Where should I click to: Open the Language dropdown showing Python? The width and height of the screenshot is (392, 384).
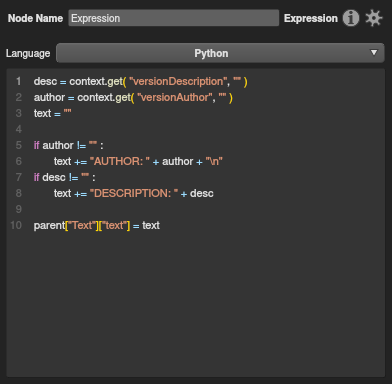click(220, 53)
